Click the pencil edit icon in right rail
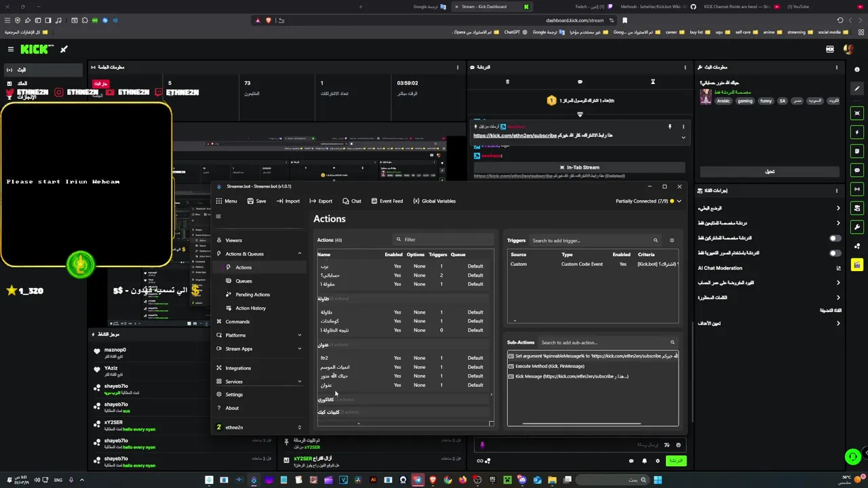This screenshot has height=488, width=868. (858, 89)
